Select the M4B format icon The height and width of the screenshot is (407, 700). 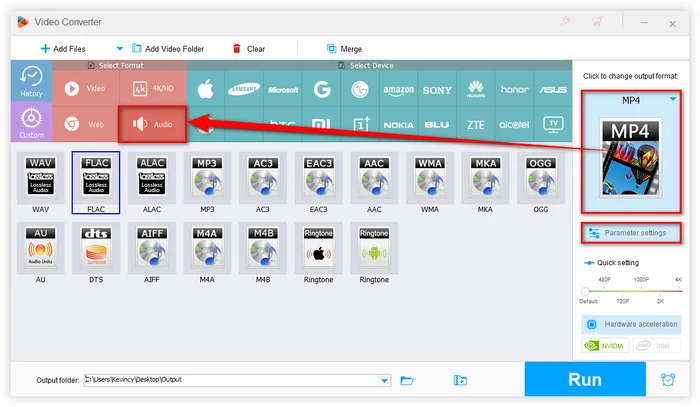263,248
